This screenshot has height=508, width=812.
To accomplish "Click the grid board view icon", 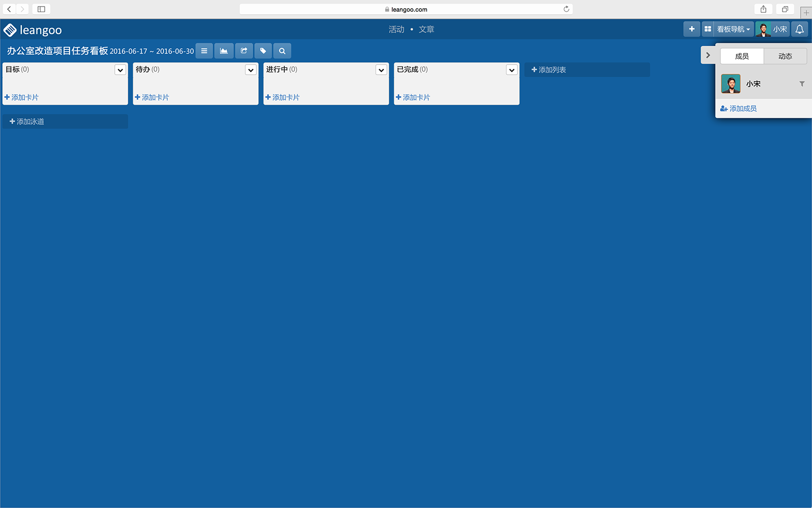I will tap(707, 29).
